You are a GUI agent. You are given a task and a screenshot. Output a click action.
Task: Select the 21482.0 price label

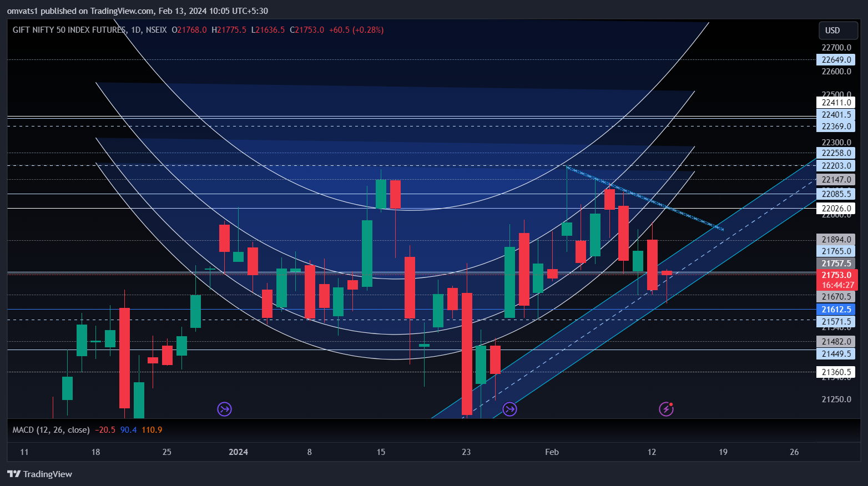(x=836, y=342)
